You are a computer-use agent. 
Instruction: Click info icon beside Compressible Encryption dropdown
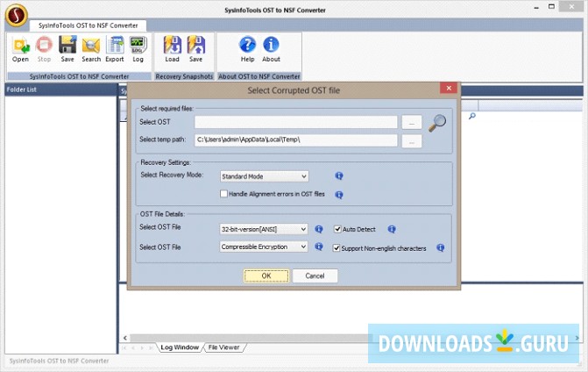click(x=319, y=247)
